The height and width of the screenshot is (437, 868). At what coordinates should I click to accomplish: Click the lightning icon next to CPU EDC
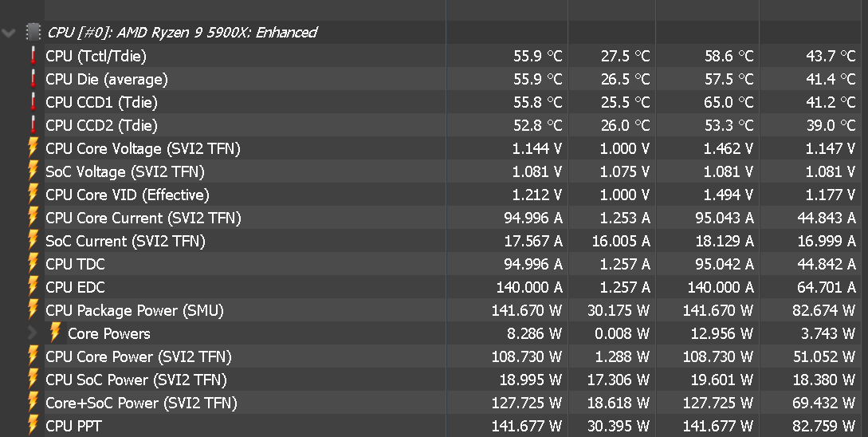[33, 287]
